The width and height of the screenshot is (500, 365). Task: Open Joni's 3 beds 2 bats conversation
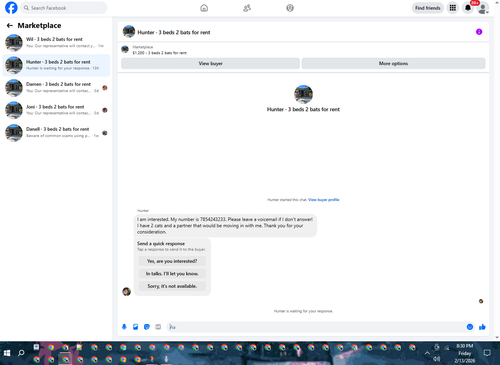coord(56,110)
